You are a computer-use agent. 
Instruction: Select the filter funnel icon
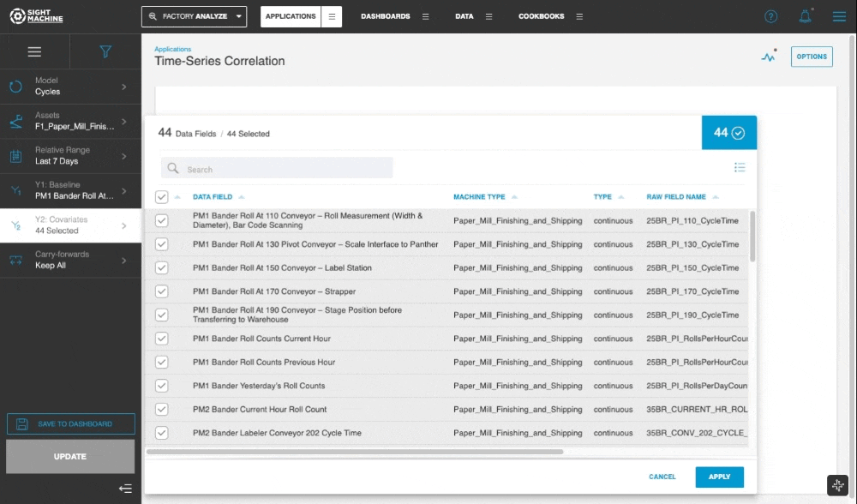click(x=105, y=51)
